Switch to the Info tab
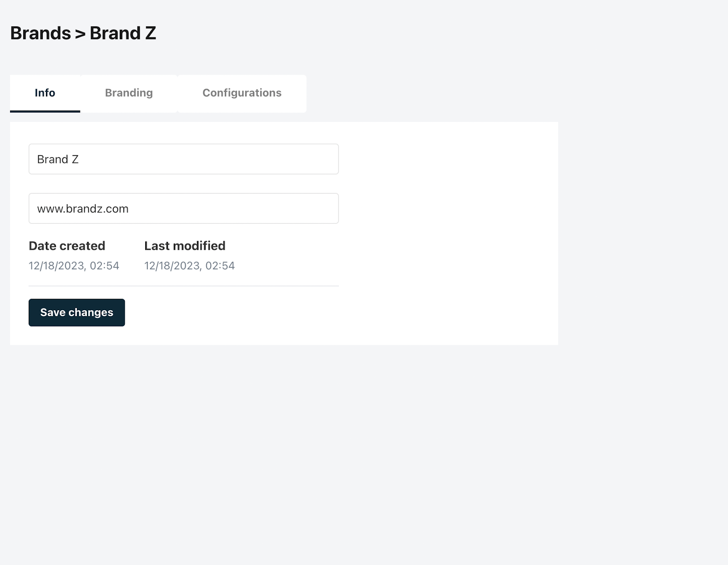Image resolution: width=728 pixels, height=565 pixels. point(45,93)
